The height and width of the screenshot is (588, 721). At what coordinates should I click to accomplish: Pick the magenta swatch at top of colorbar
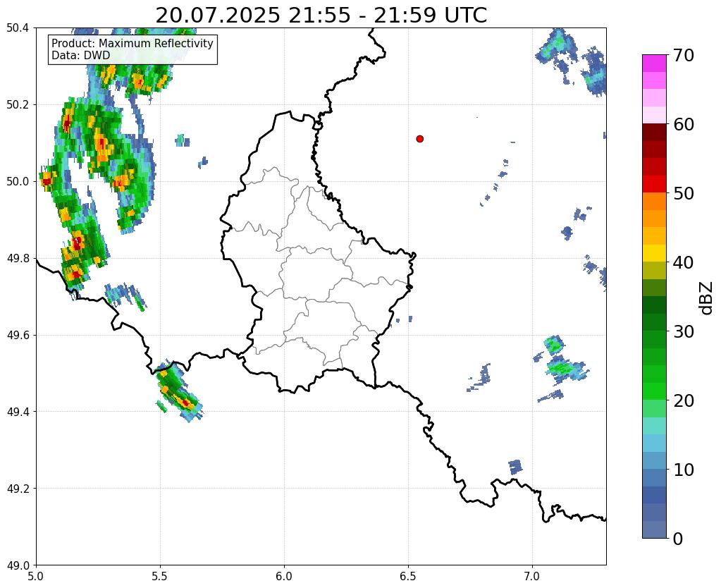point(654,63)
